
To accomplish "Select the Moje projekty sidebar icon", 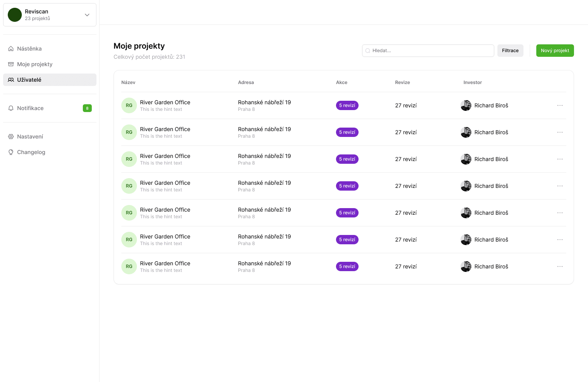I will (x=11, y=64).
